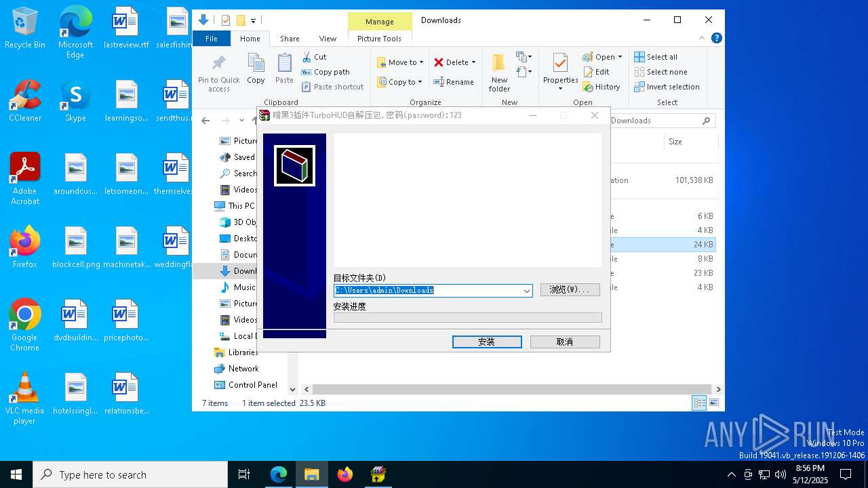Open Recycle Bin desktop icon
The image size is (868, 488).
pos(25,28)
